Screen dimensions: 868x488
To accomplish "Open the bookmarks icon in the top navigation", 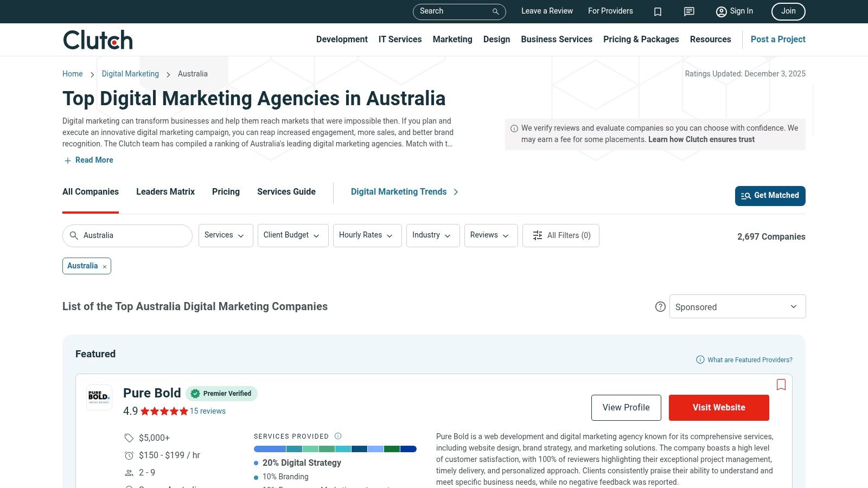I will point(658,11).
